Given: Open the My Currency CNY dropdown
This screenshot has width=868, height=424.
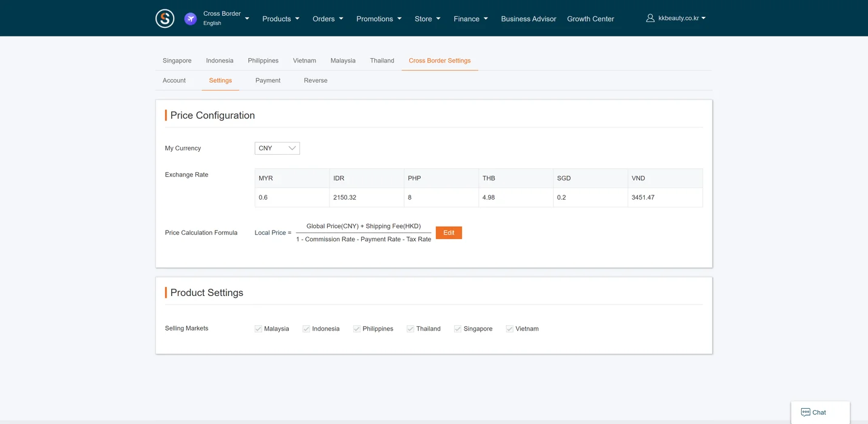Looking at the screenshot, I should (x=277, y=148).
